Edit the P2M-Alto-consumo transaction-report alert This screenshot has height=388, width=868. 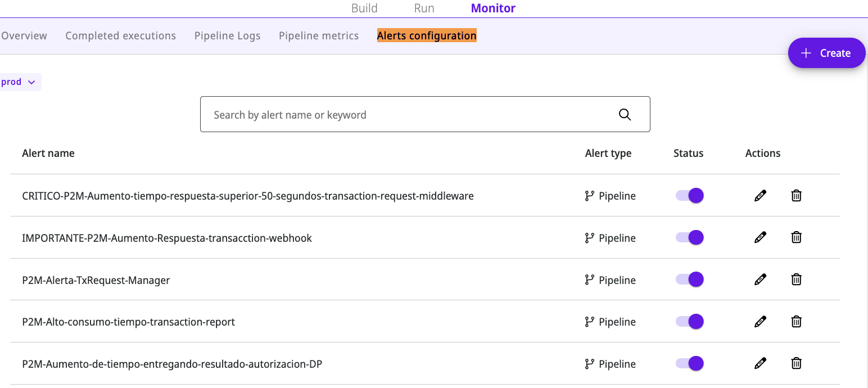760,322
